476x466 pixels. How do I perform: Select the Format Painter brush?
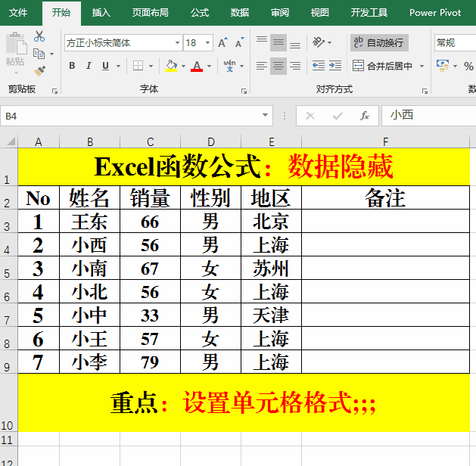point(39,70)
